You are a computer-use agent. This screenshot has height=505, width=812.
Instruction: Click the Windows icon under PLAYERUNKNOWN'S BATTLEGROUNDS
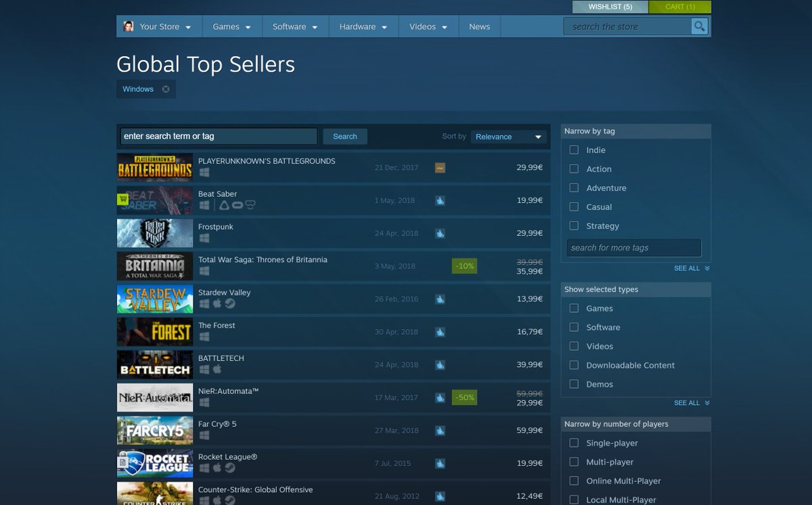(x=204, y=172)
